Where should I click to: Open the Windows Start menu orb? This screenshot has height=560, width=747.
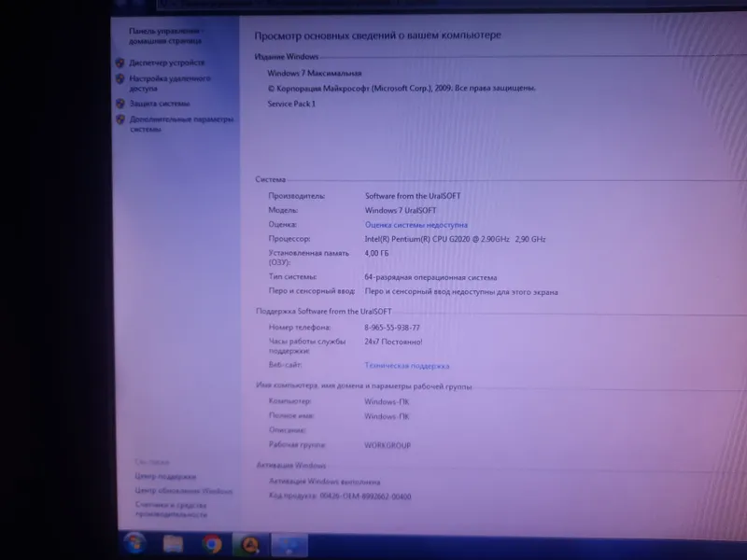(134, 543)
